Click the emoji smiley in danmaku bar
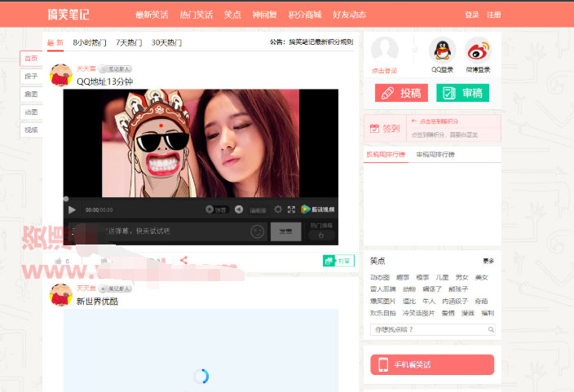574x392 pixels. [x=258, y=231]
